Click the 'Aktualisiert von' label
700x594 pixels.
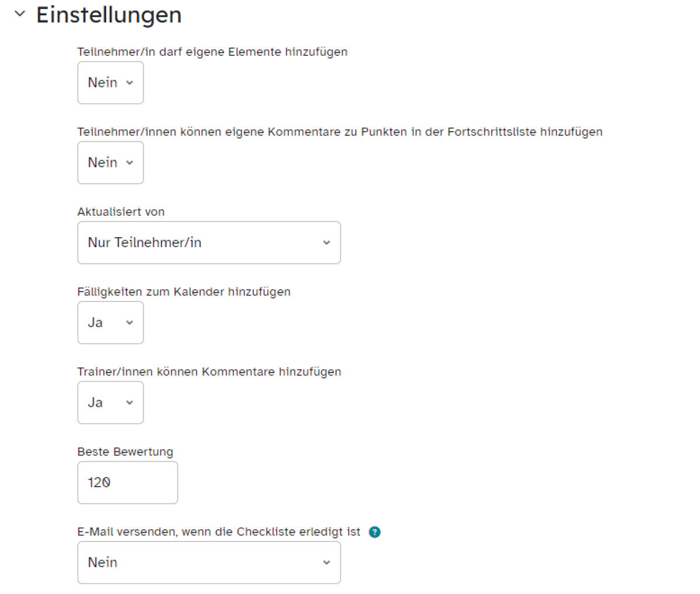pyautogui.click(x=121, y=212)
